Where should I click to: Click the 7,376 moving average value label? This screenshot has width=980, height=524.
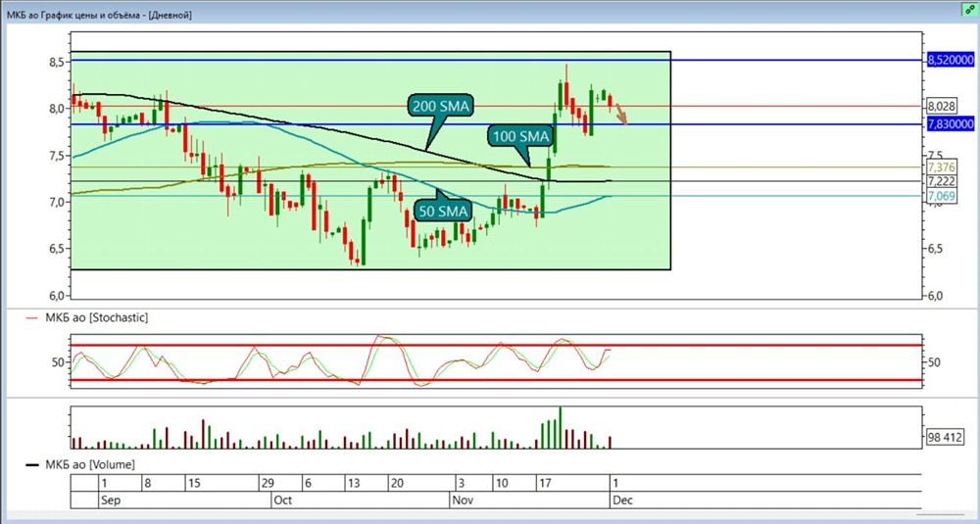941,167
